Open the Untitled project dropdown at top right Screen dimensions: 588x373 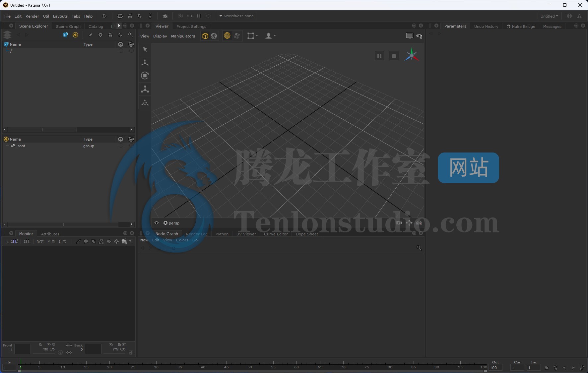[549, 16]
